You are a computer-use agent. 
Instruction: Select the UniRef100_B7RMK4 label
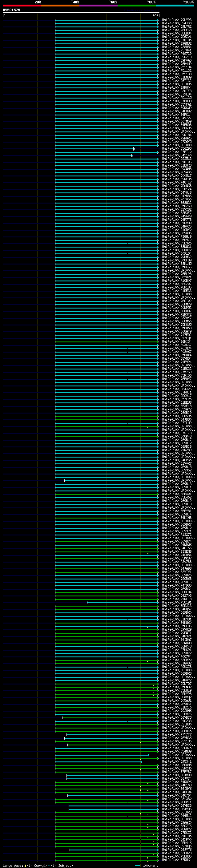click(x=176, y=860)
